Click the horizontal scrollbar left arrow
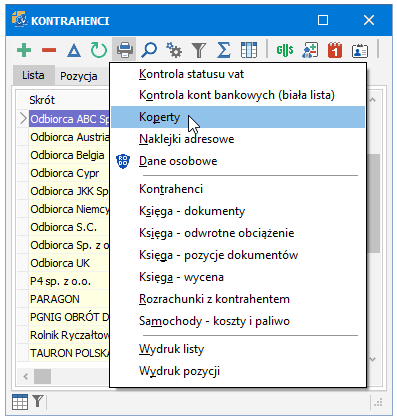Screen dimensions: 397x419 [x=26, y=377]
